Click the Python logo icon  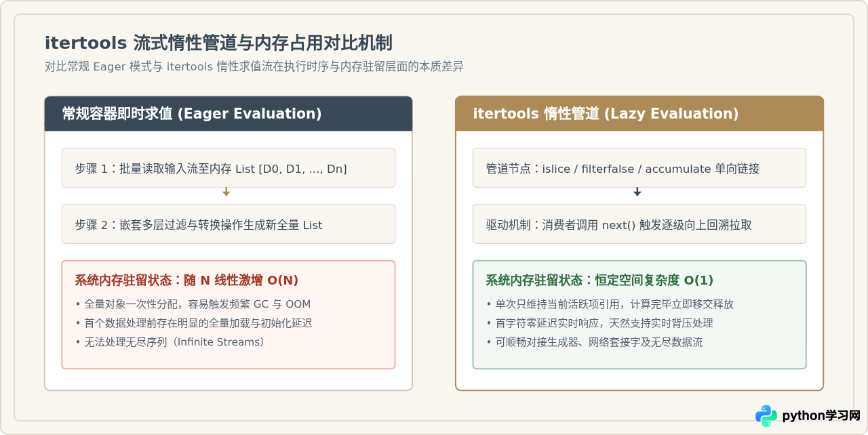coord(766,415)
